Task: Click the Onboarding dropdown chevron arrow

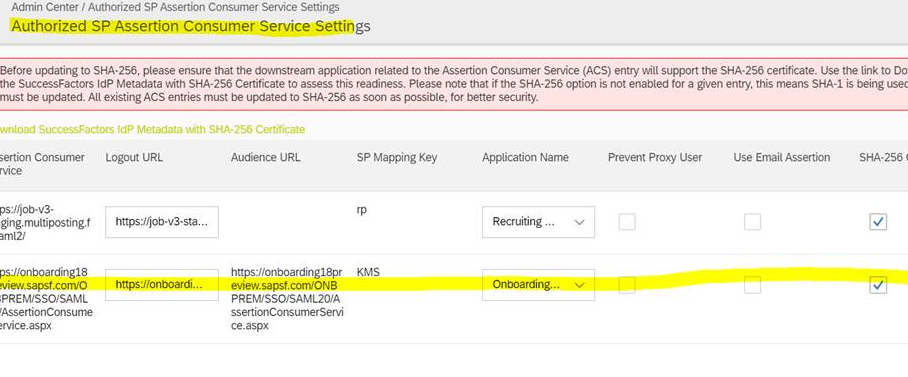Action: click(579, 285)
